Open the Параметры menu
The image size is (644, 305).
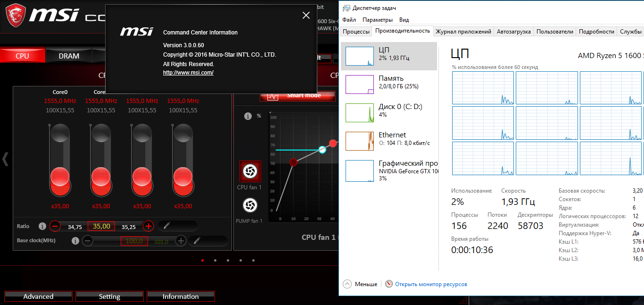[x=378, y=20]
